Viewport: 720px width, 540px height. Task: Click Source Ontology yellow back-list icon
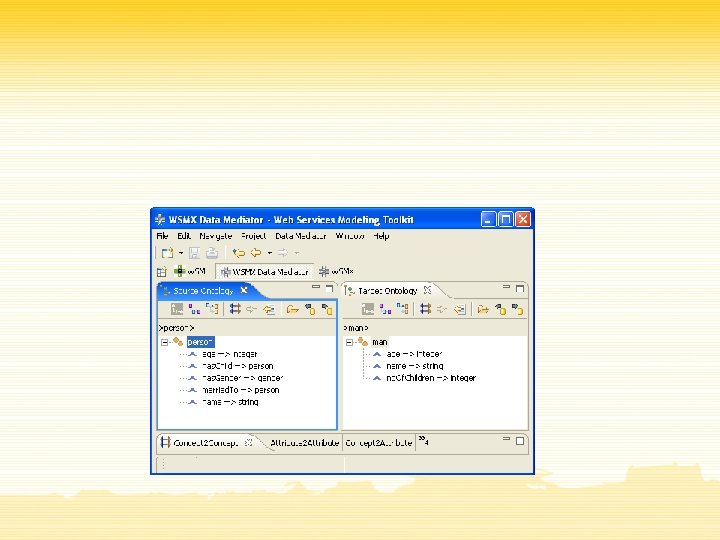click(269, 309)
